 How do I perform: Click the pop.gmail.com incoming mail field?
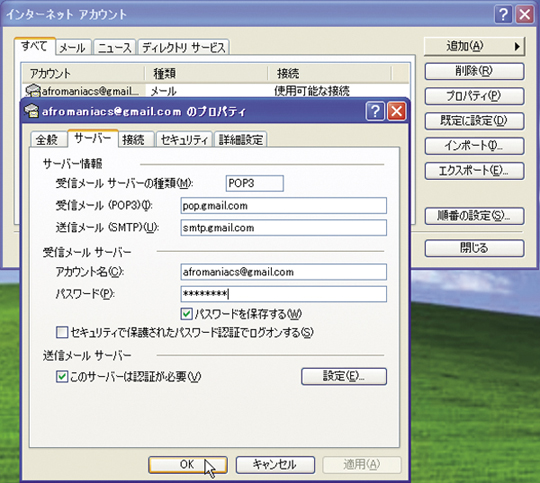283,206
